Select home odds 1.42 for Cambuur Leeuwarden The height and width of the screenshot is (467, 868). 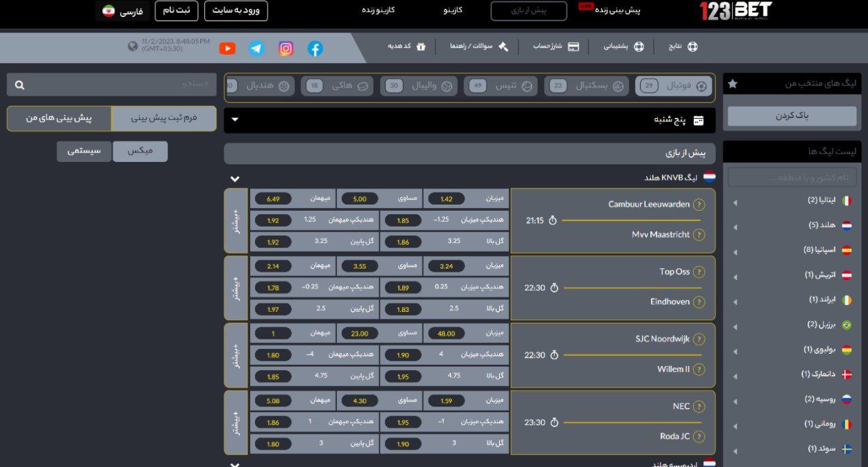(x=446, y=199)
